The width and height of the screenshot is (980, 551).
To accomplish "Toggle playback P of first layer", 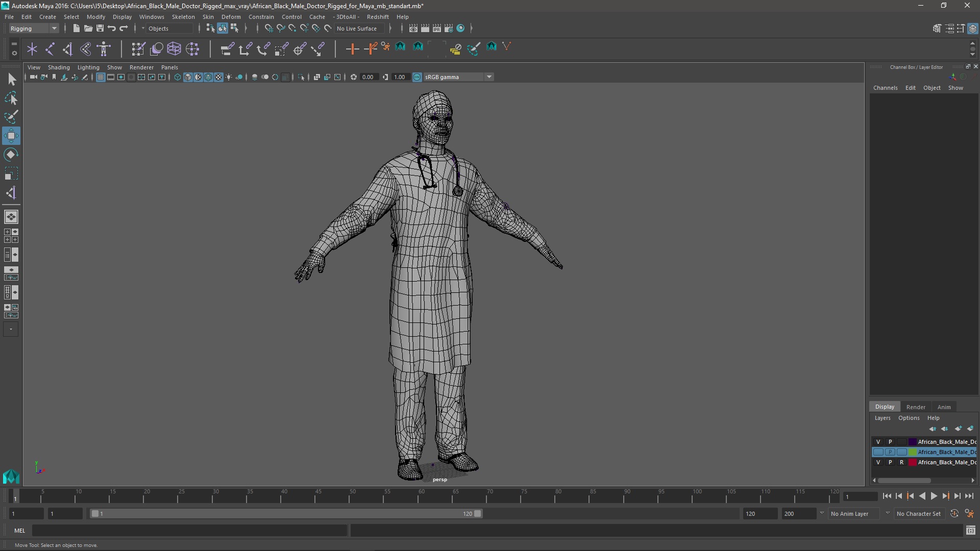I will [x=890, y=442].
